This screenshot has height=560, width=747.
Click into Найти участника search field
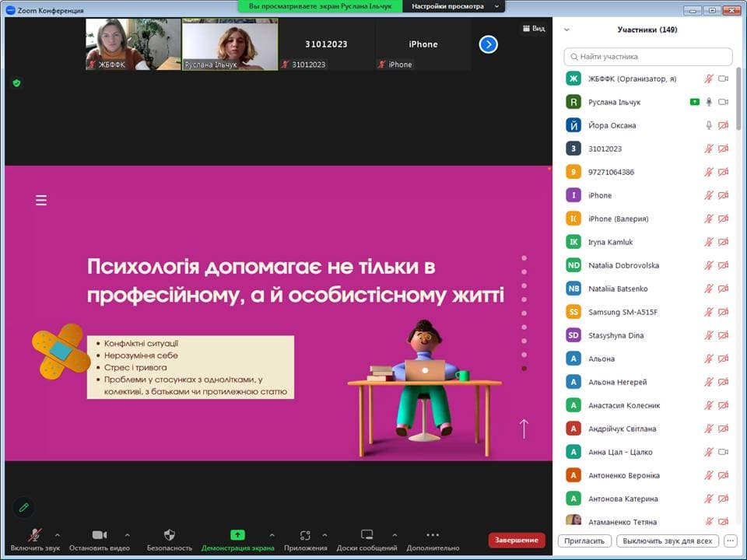[647, 57]
